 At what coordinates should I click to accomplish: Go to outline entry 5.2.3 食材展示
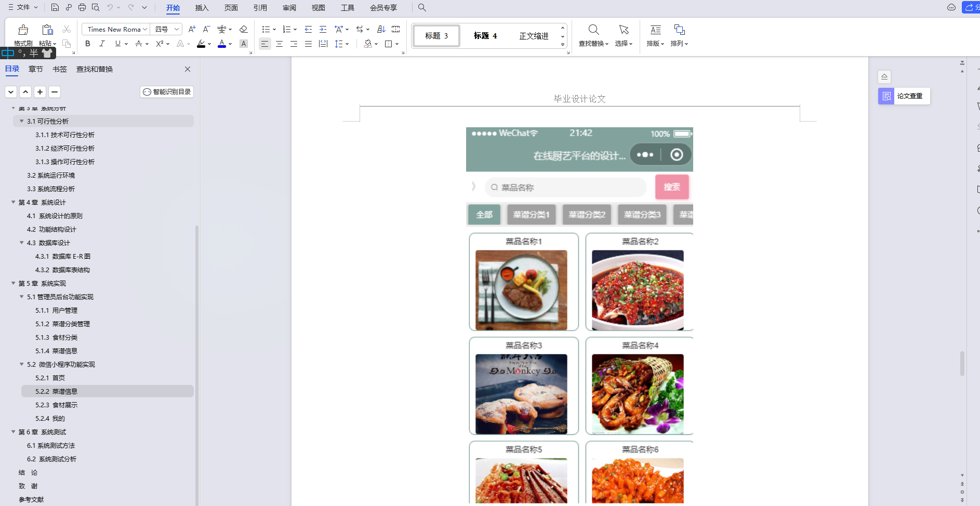pyautogui.click(x=56, y=405)
